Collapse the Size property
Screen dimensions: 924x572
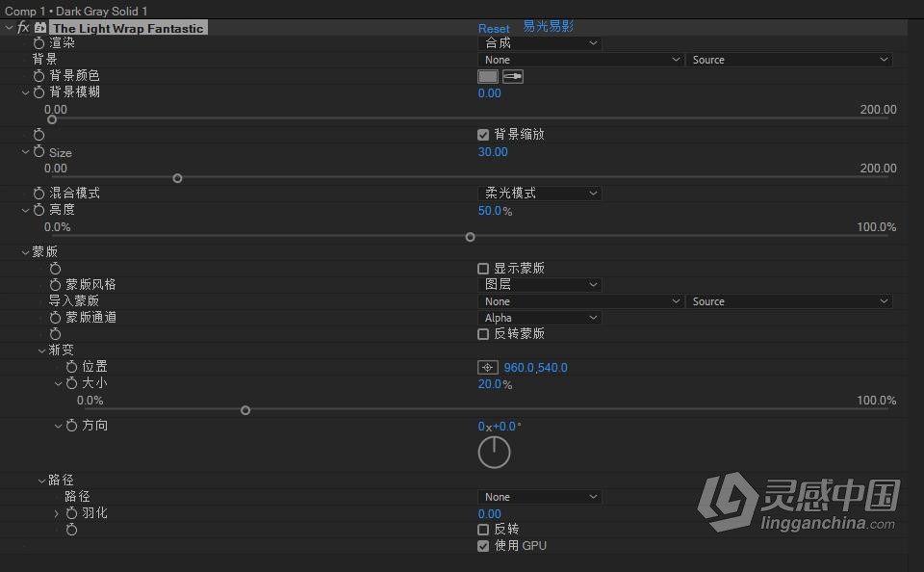pos(25,152)
